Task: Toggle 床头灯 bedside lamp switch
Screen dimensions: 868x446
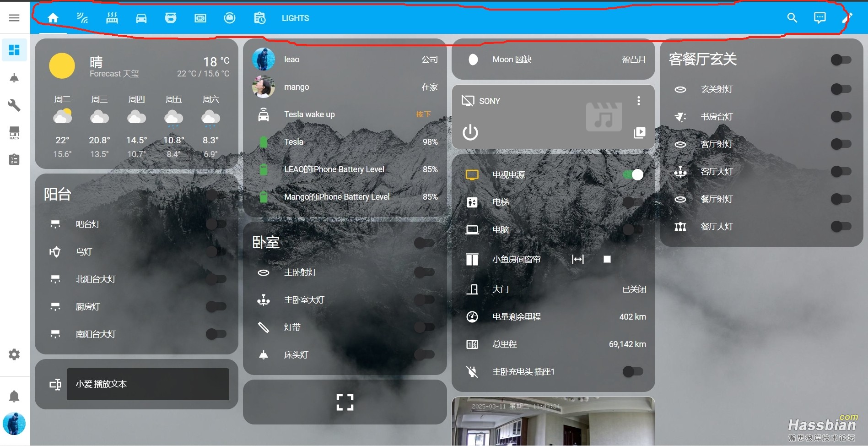Action: [x=424, y=354]
